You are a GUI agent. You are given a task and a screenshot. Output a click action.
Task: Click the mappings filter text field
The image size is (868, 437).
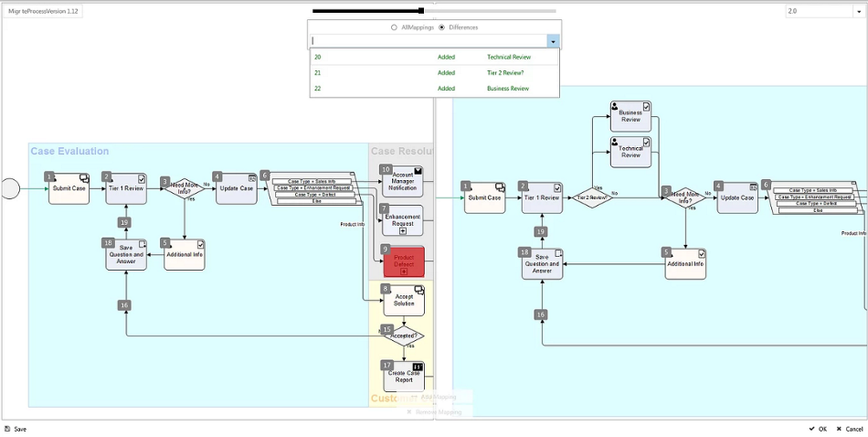click(x=429, y=41)
